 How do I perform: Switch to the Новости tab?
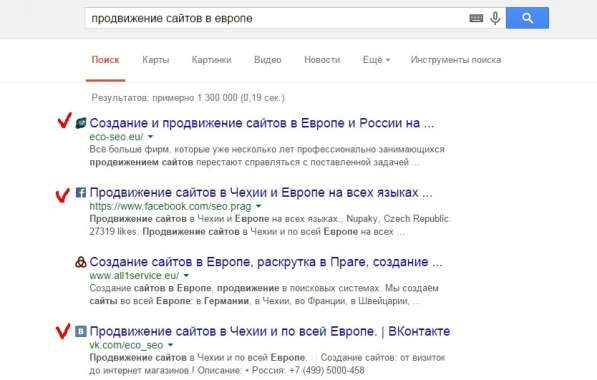pyautogui.click(x=322, y=60)
